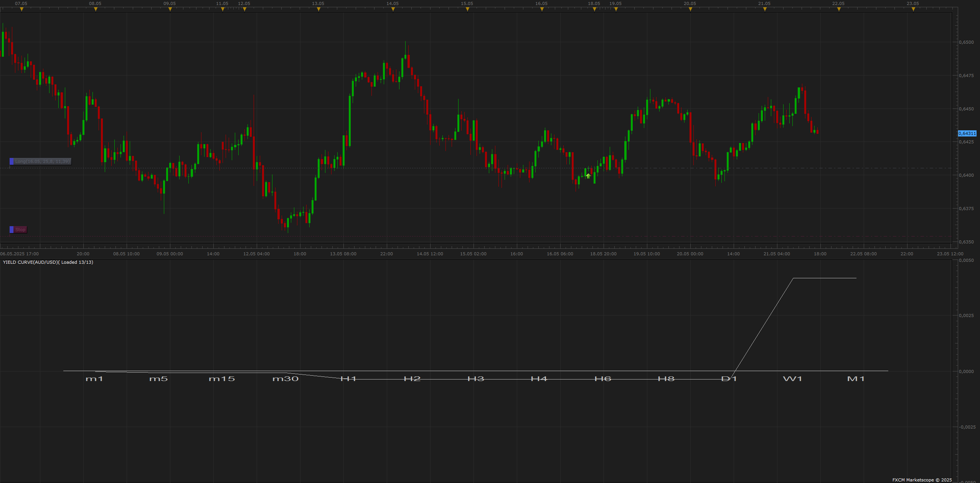Viewport: 980px width, 483px height.
Task: Click the m15 timeframe label
Action: point(222,379)
